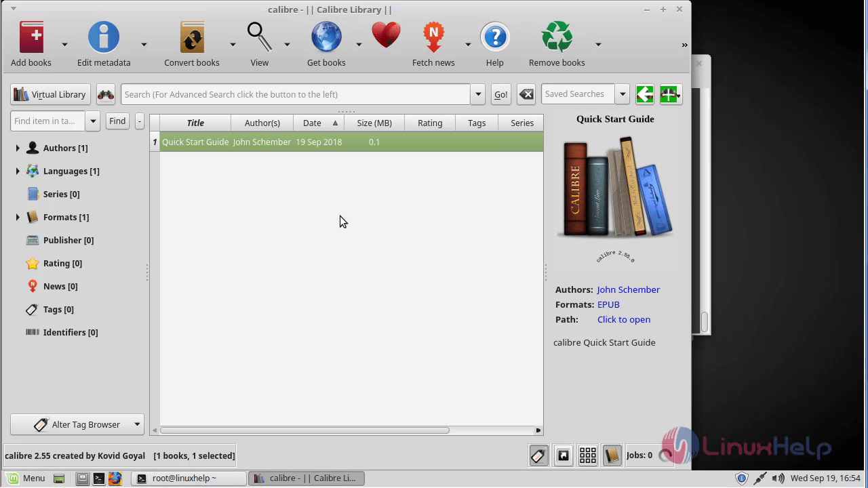Click the shield update icon in tray
Viewport: 868px width, 488px height.
coord(742,479)
